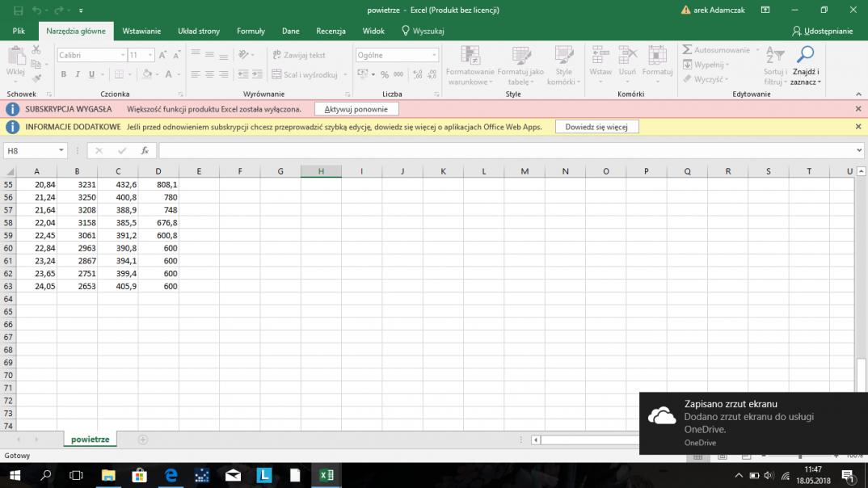
Task: Open the Ogólne number format dropdown
Action: coord(434,55)
